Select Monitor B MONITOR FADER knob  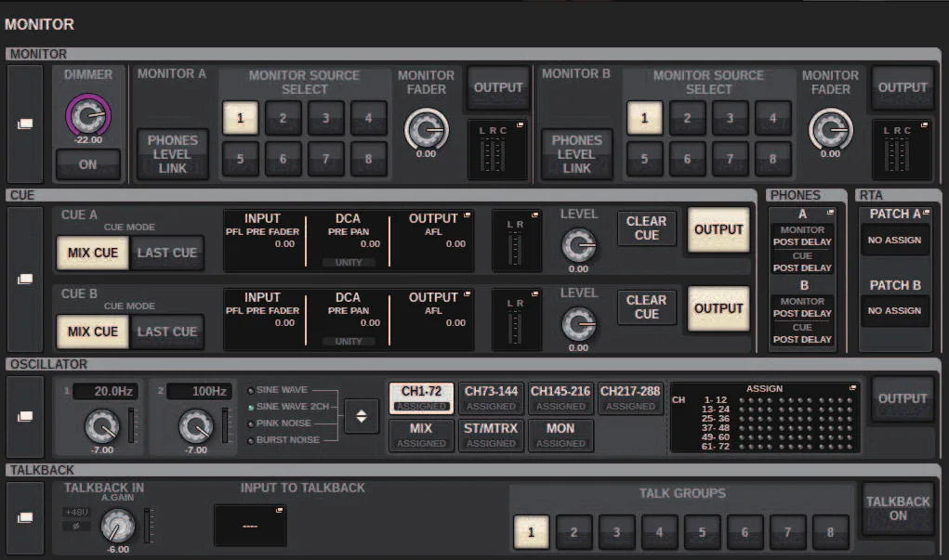830,129
